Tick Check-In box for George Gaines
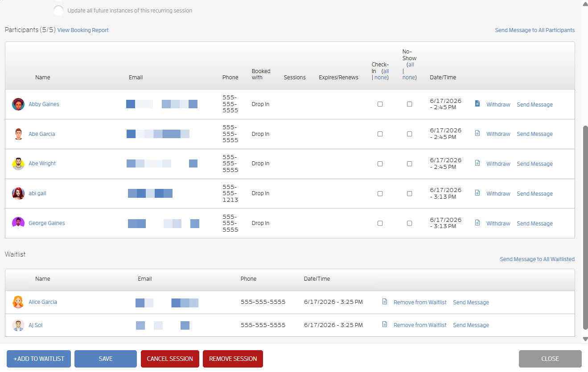The image size is (588, 372). click(380, 223)
